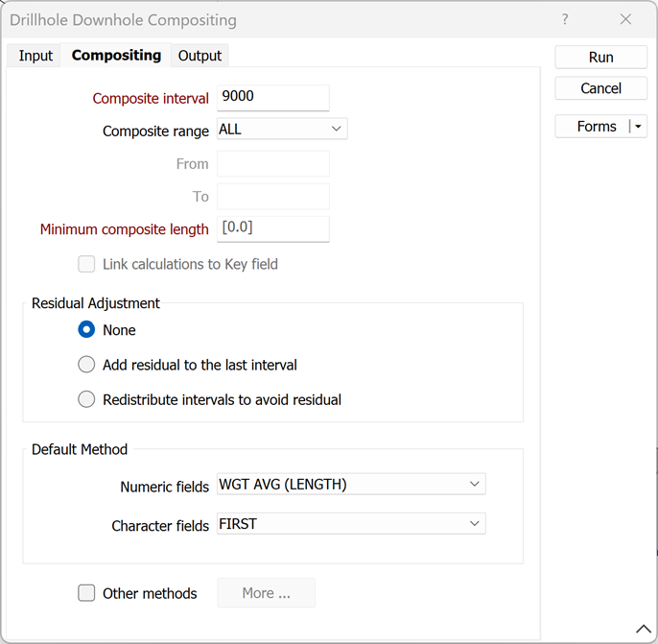Close the Drillhole Downhole Compositing dialog

pyautogui.click(x=625, y=19)
